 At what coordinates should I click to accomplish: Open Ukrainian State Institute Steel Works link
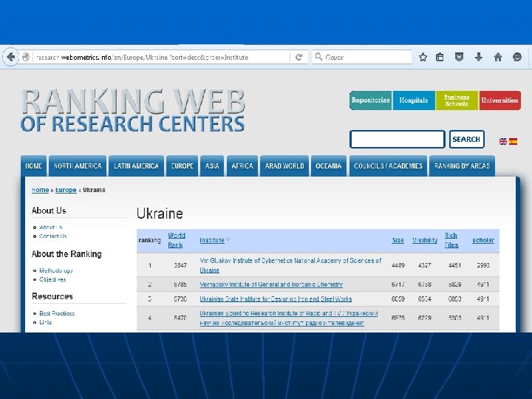pyautogui.click(x=276, y=299)
